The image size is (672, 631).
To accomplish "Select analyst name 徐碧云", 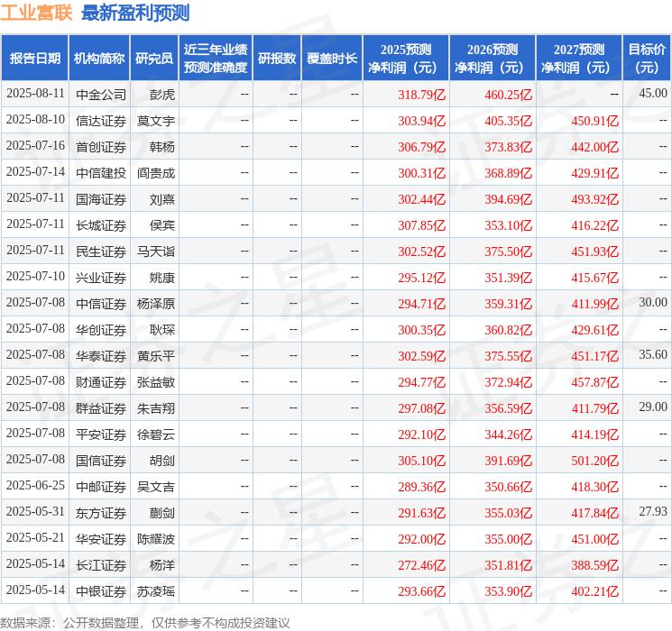I will coord(156,434).
